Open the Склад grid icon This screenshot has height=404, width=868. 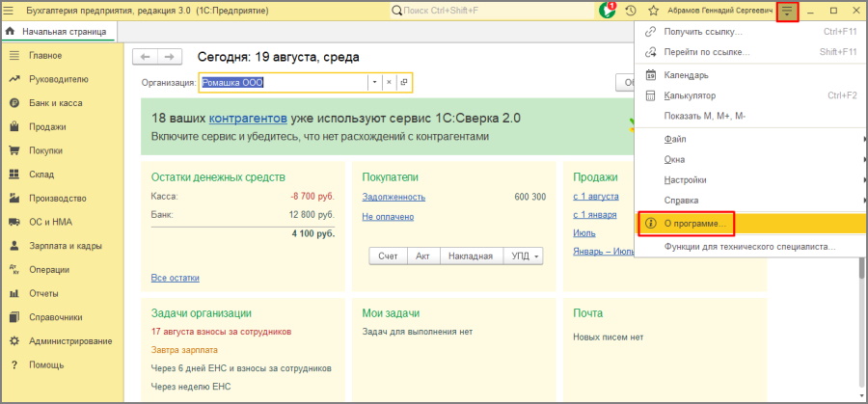tap(14, 175)
